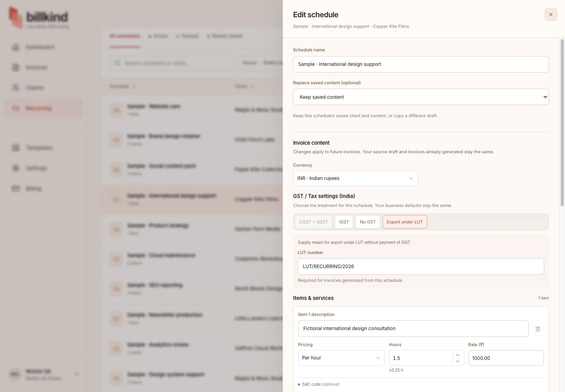This screenshot has height=392, width=565.
Task: Choose the No GST option
Action: 368,222
